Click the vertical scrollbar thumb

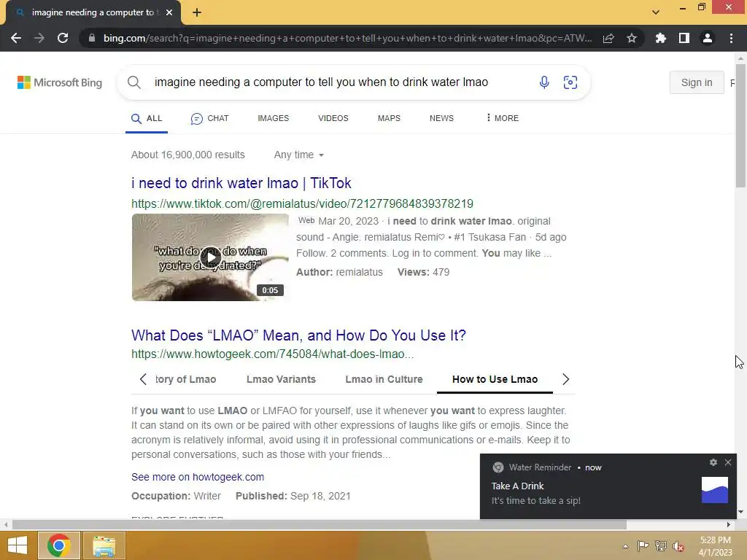coord(740,125)
